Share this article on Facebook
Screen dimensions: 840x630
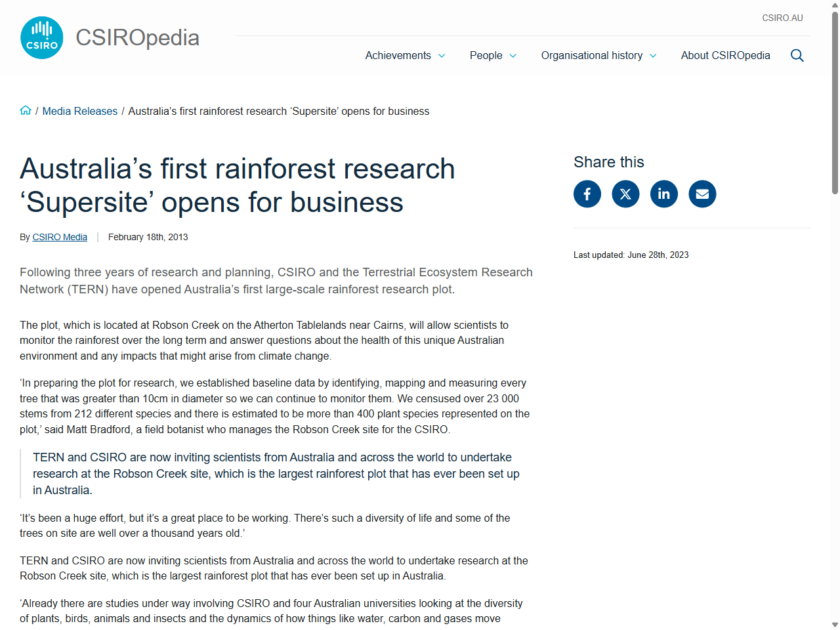587,194
